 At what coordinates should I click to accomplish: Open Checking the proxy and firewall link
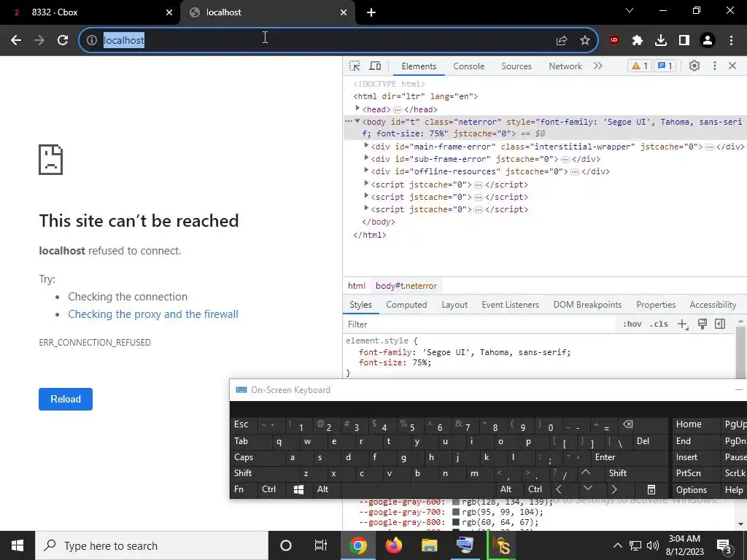click(153, 314)
